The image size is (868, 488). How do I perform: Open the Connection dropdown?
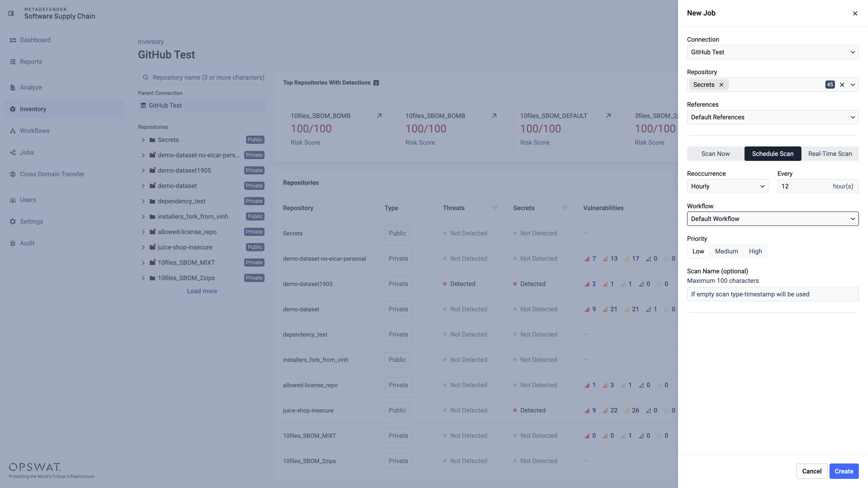[x=773, y=52]
